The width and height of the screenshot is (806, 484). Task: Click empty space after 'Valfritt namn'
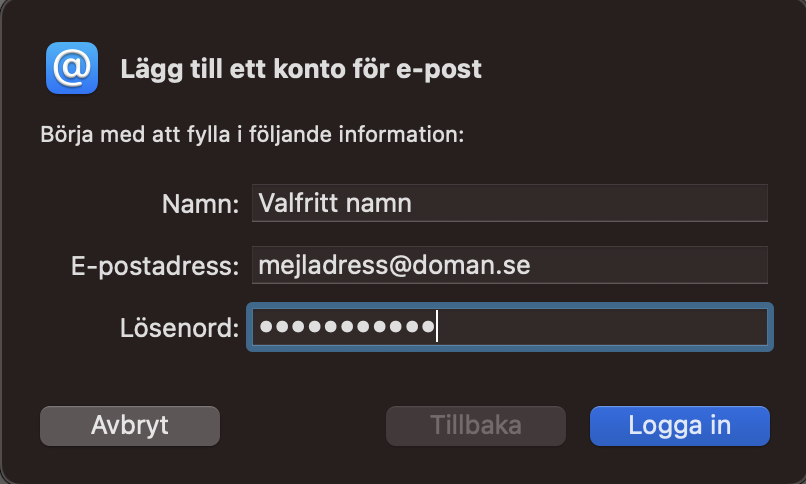589,203
